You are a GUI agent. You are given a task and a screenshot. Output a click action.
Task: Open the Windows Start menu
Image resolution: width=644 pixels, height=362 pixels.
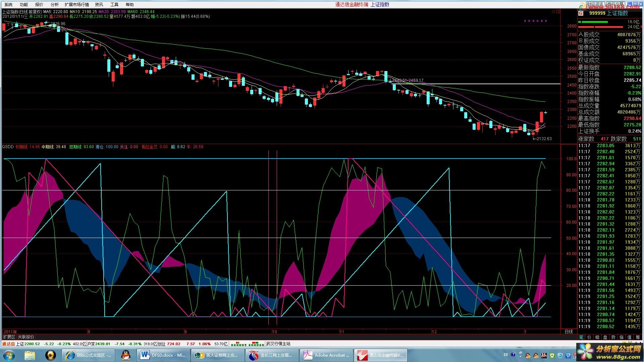[x=9, y=355]
